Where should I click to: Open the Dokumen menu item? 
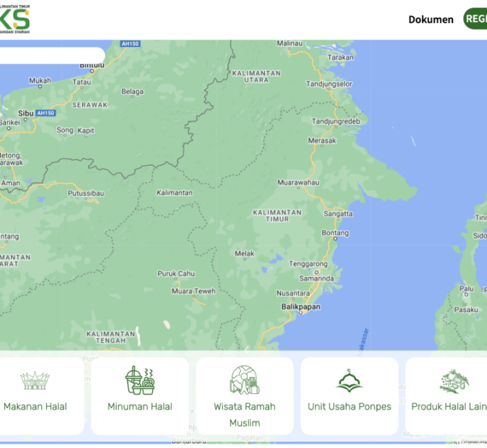(x=431, y=20)
